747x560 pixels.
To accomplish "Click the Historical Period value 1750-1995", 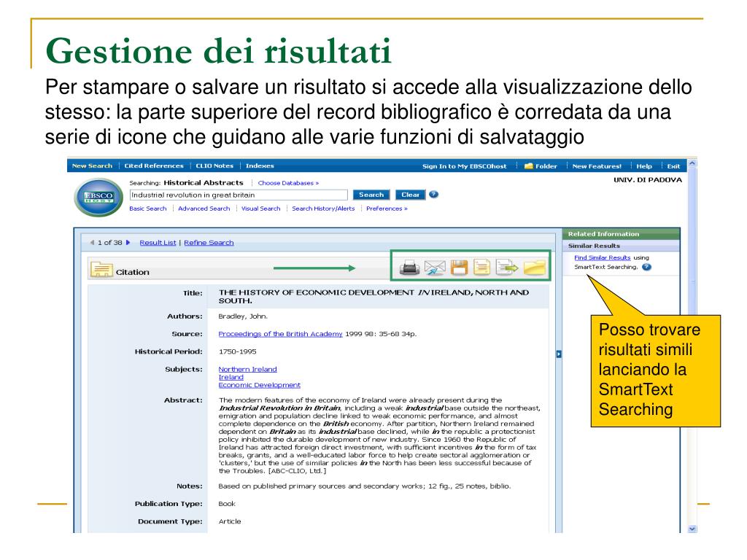I will (237, 351).
